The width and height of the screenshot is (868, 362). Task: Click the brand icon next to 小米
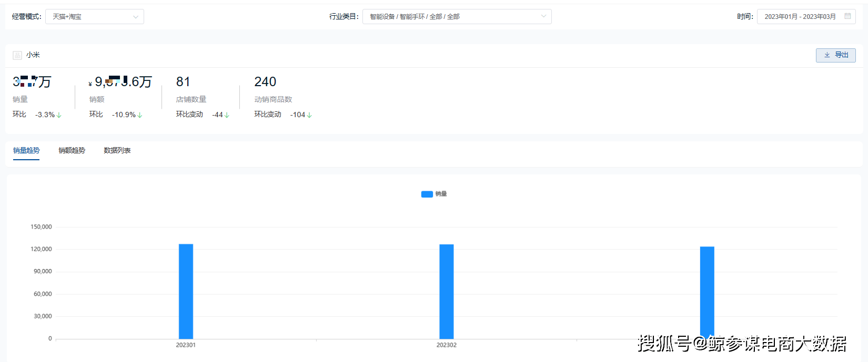(17, 55)
